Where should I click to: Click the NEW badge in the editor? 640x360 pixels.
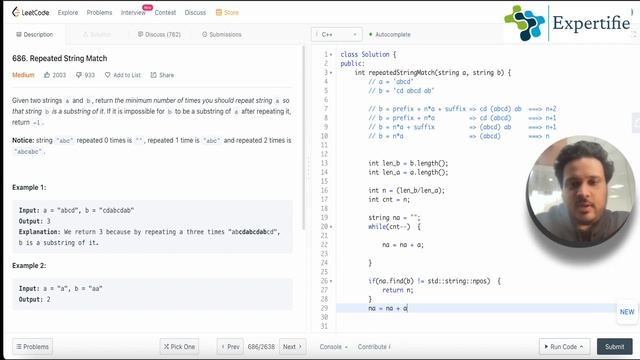[627, 312]
